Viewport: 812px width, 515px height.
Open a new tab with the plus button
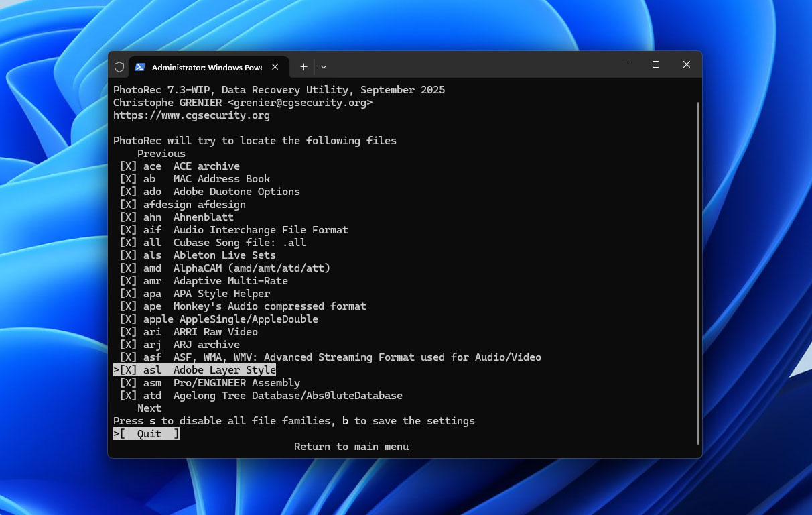point(303,67)
